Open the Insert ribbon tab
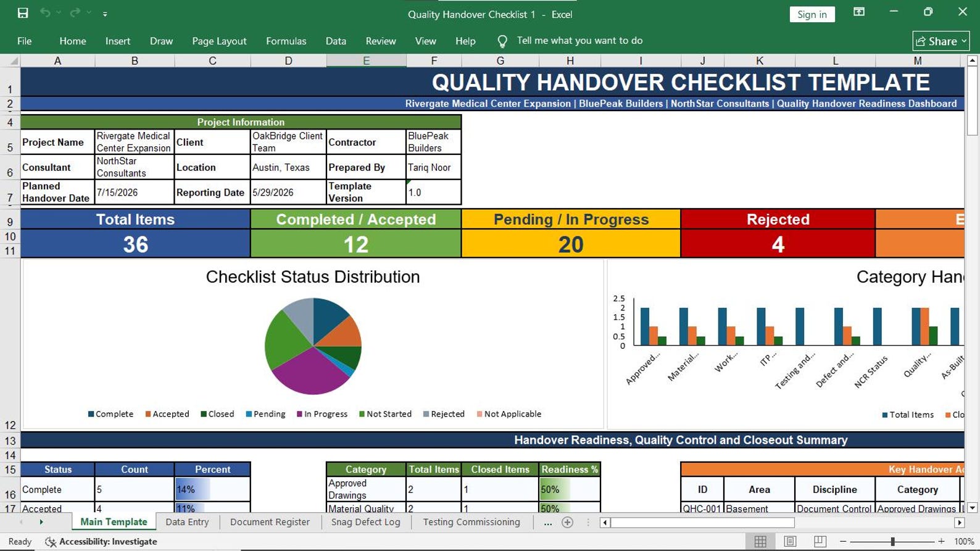Image resolution: width=980 pixels, height=551 pixels. click(x=118, y=41)
